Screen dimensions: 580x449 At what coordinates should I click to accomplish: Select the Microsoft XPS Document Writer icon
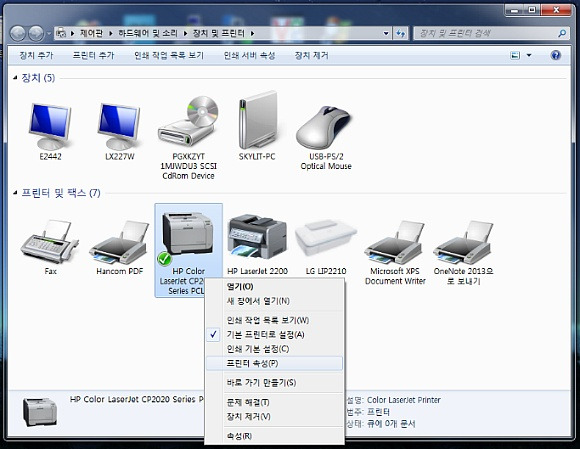point(395,242)
